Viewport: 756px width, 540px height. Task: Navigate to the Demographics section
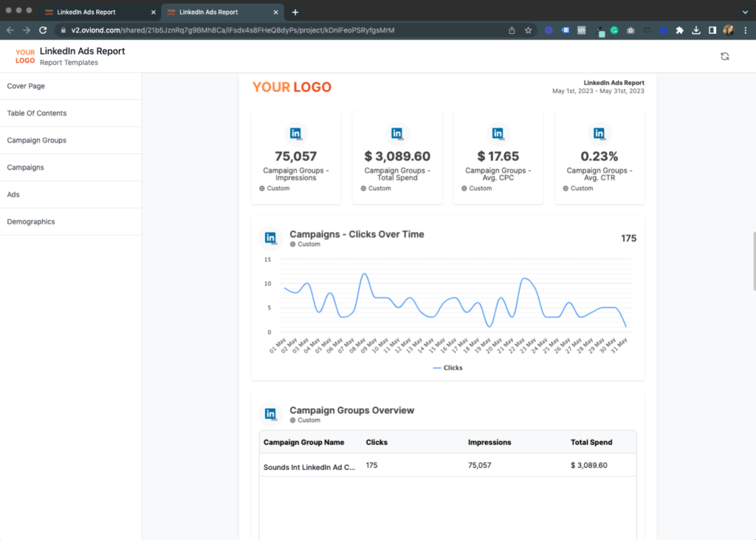(x=71, y=221)
